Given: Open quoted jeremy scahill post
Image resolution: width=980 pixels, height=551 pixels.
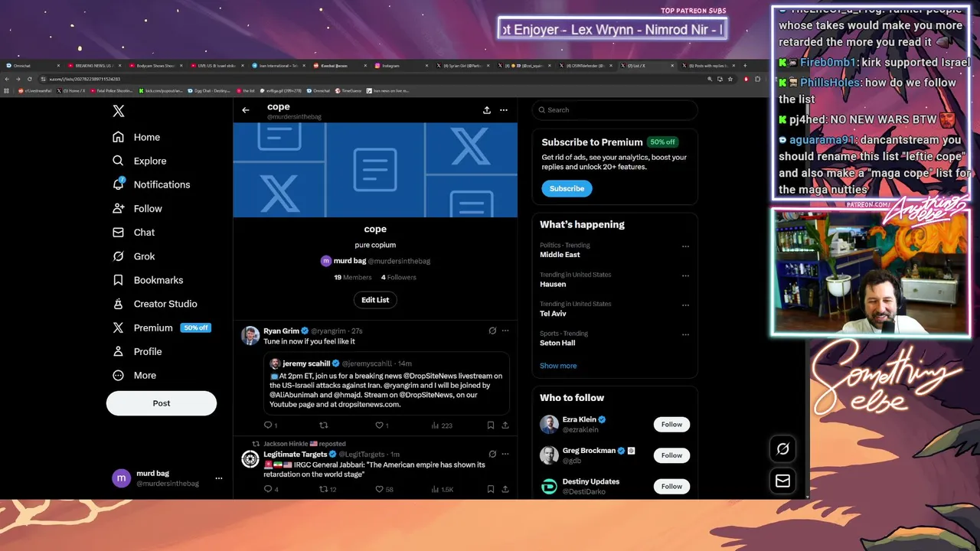Looking at the screenshot, I should coord(387,383).
